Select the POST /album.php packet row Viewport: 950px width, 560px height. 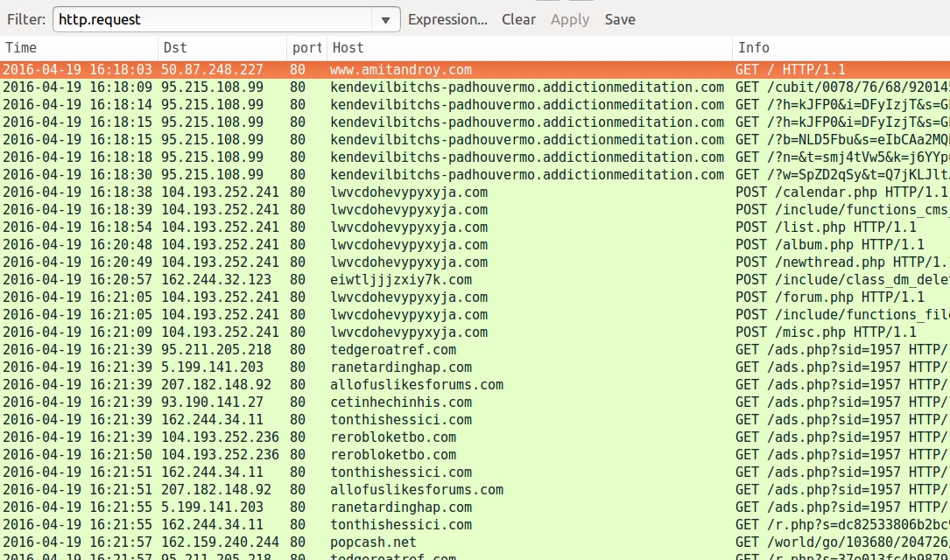(828, 245)
